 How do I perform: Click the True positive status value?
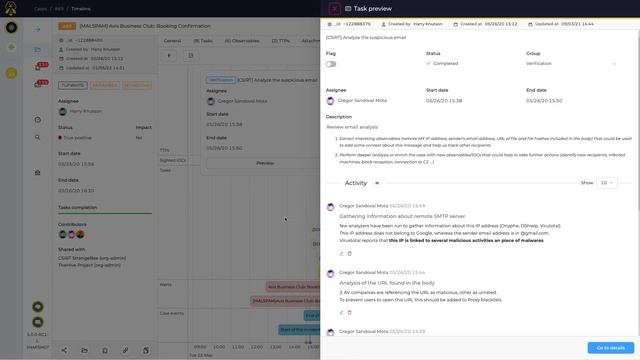(x=75, y=138)
